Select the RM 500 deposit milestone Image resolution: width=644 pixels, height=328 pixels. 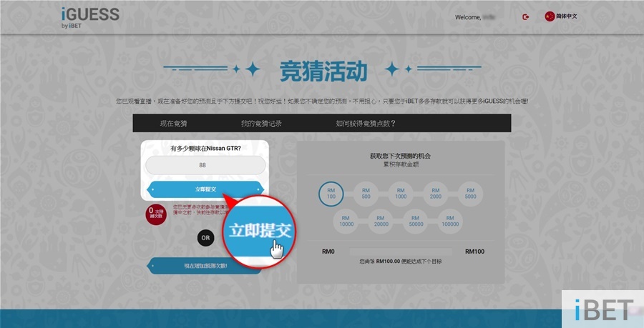[x=366, y=193]
